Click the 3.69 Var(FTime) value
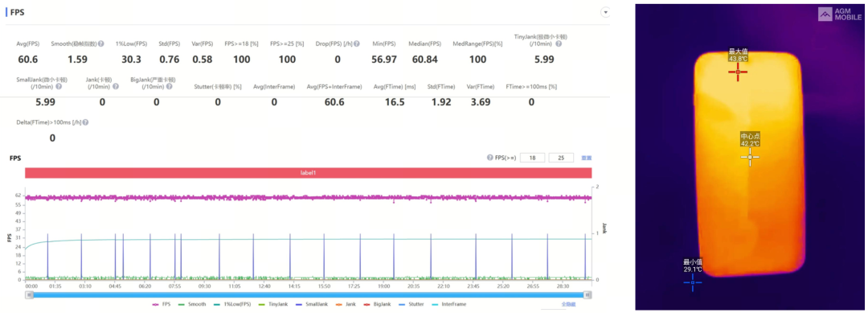 pos(481,102)
